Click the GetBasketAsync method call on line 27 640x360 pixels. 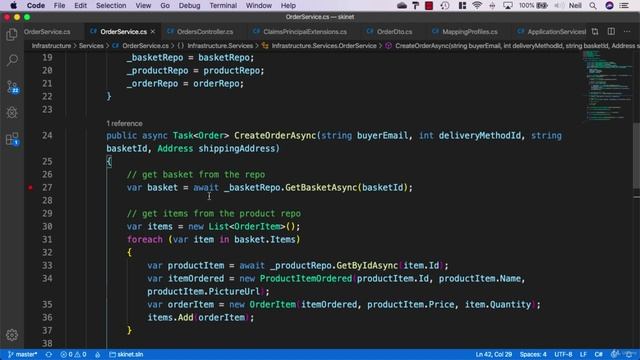pos(321,187)
